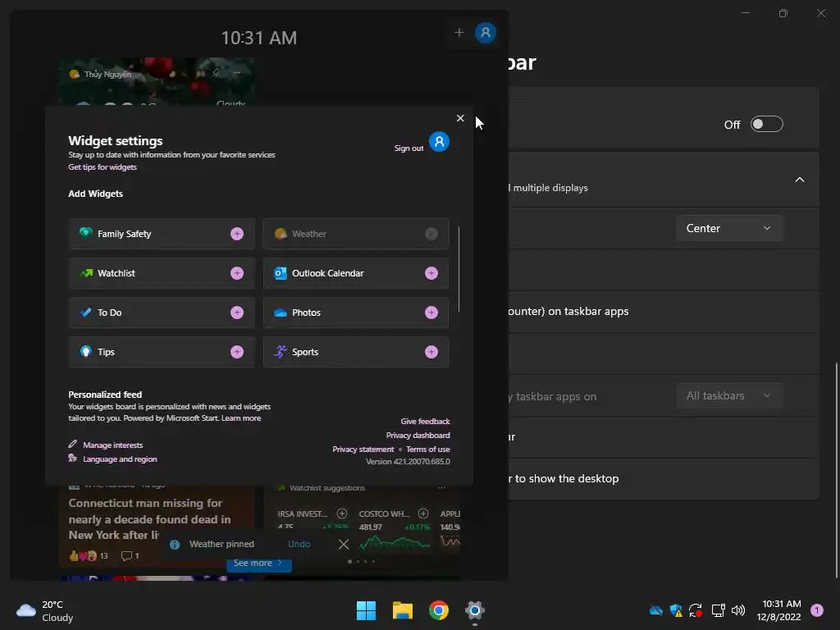
Task: Dismiss the Weather pinned notification
Action: (x=344, y=545)
